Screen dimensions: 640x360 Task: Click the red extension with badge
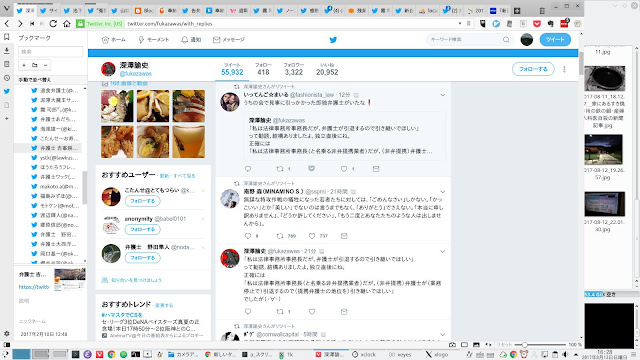pyautogui.click(x=564, y=24)
